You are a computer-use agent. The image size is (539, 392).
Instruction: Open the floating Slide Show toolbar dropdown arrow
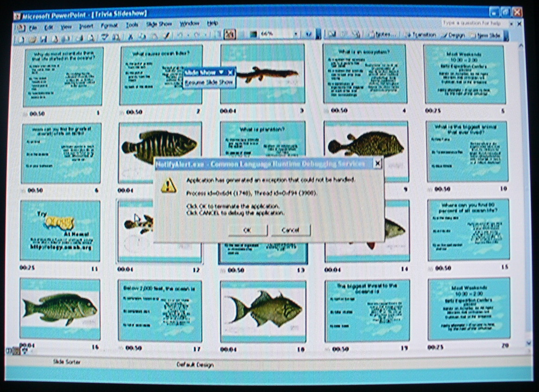[221, 72]
